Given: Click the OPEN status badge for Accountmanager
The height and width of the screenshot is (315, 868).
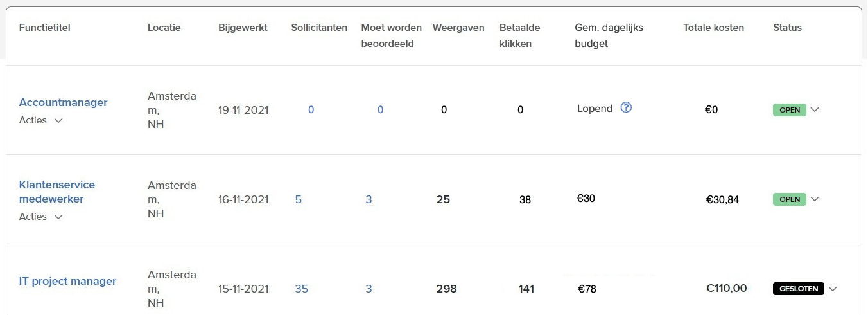Looking at the screenshot, I should [x=790, y=110].
